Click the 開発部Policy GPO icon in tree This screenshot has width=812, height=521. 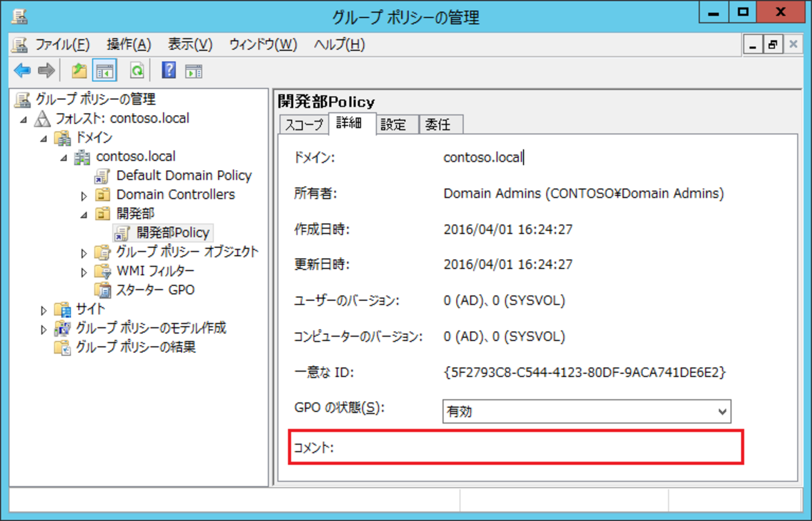click(x=122, y=232)
